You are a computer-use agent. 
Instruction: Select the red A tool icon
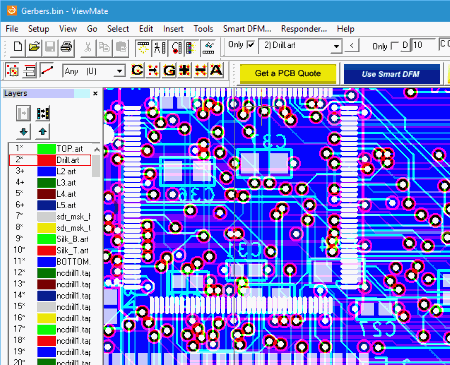(x=217, y=70)
